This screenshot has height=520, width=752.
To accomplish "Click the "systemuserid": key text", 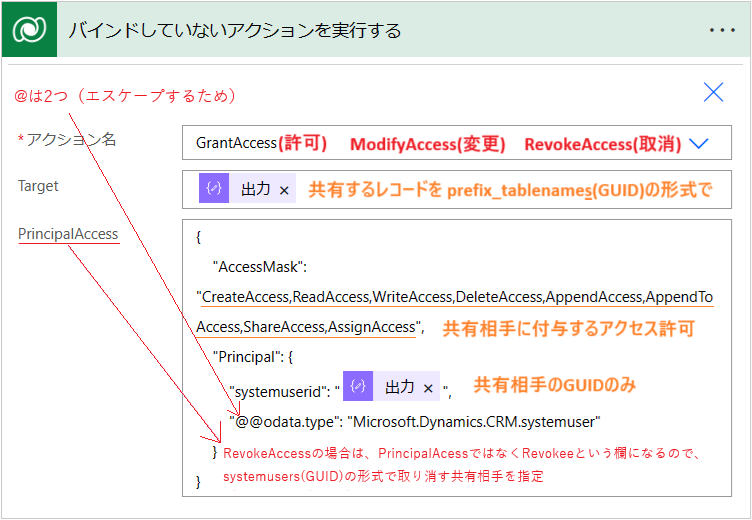I will point(281,392).
